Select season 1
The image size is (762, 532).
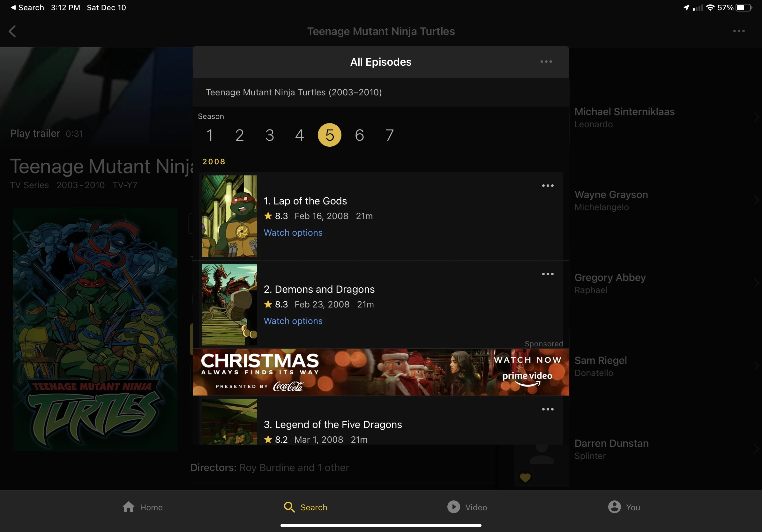click(x=209, y=135)
